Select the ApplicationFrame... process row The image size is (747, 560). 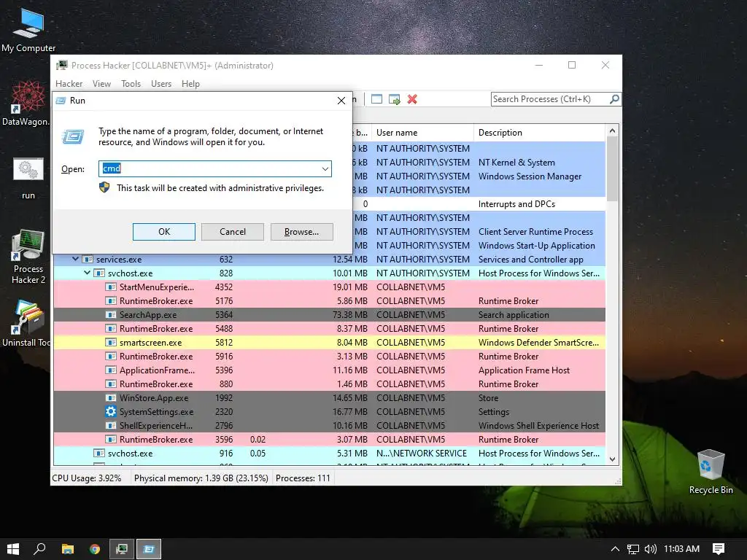pyautogui.click(x=329, y=370)
